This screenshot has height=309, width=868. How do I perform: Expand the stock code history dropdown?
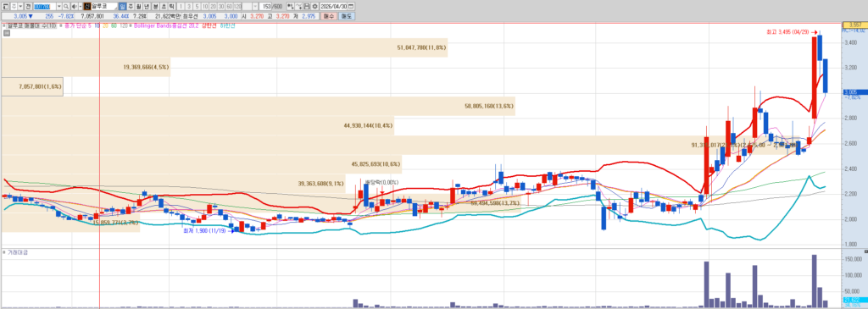(x=59, y=6)
